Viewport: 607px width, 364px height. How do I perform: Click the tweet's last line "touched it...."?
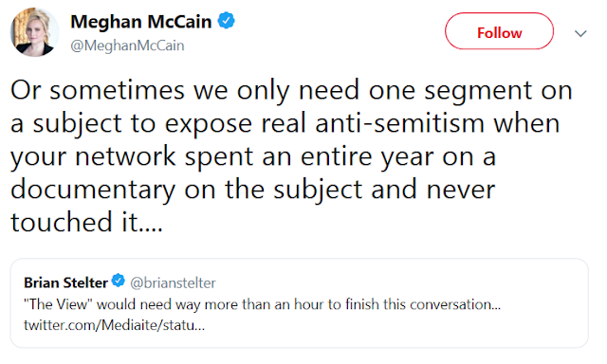(86, 222)
